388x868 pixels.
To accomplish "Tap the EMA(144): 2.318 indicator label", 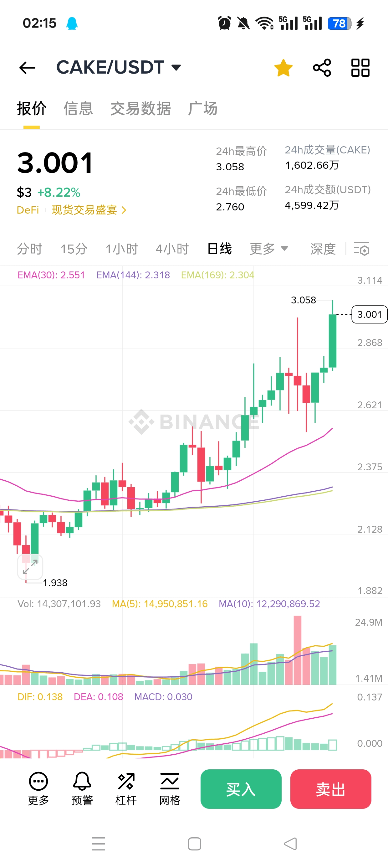I will (133, 275).
